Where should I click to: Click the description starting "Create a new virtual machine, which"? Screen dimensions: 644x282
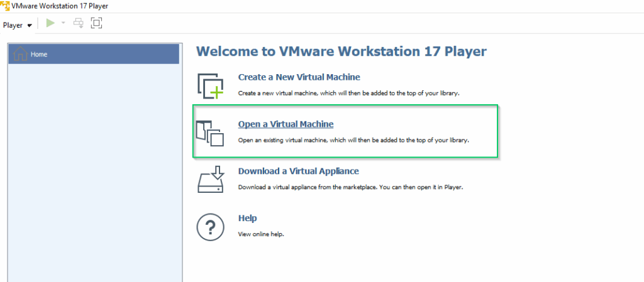[x=348, y=93]
